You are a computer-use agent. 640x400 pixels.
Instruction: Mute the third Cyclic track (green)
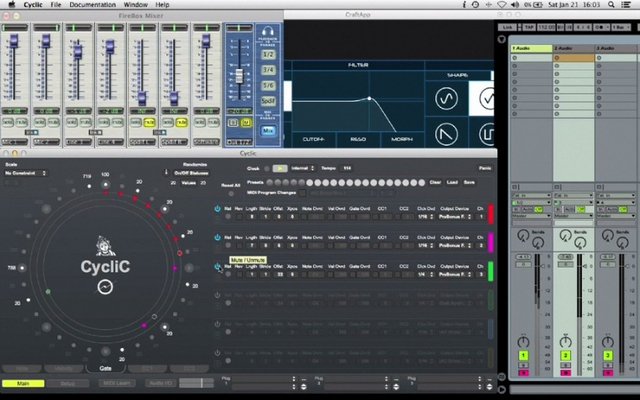click(217, 266)
